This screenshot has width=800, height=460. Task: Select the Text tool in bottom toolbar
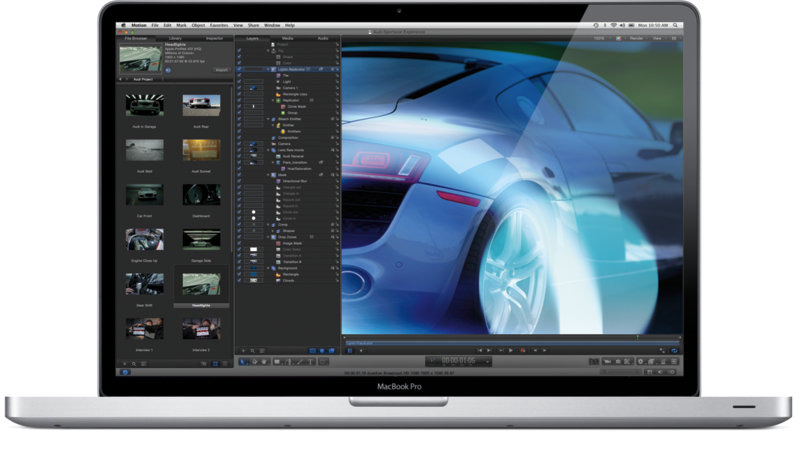[x=312, y=362]
